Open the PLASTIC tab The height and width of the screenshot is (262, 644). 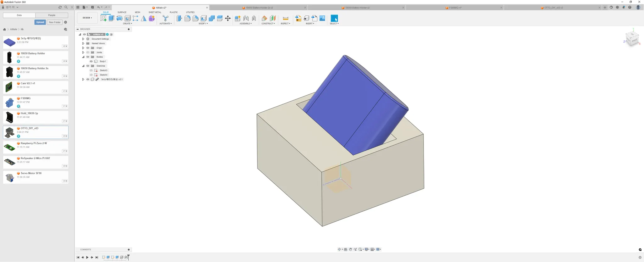[174, 12]
